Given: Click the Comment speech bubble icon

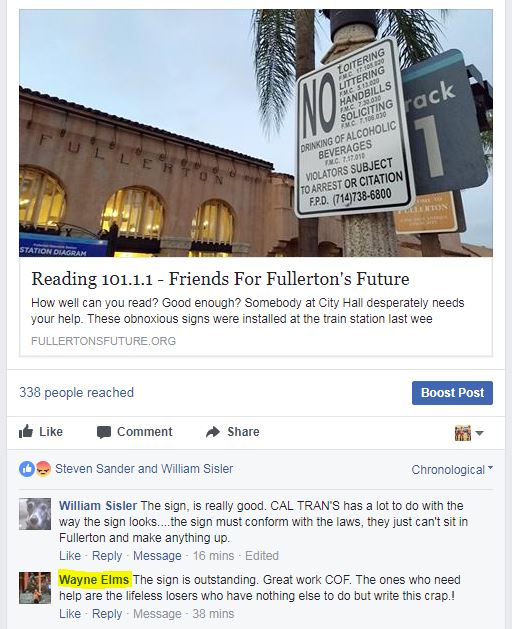Looking at the screenshot, I should point(104,432).
